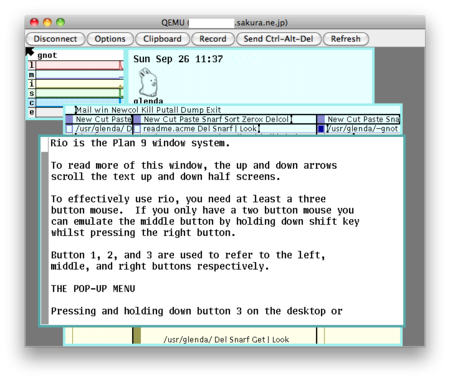Screen dimensions: 450x381
Task: Click Send Ctrl-Alt-Del
Action: 278,39
